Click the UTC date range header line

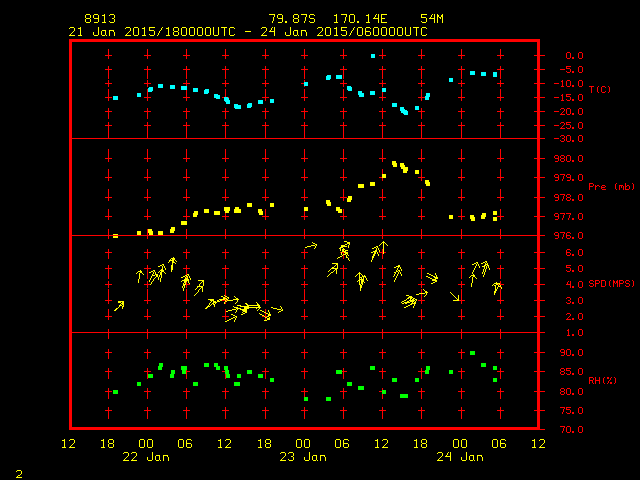(x=248, y=32)
